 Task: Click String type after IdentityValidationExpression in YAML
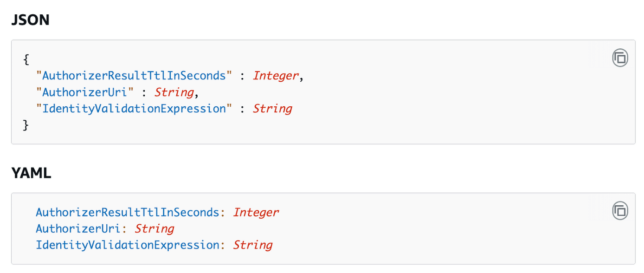[253, 245]
